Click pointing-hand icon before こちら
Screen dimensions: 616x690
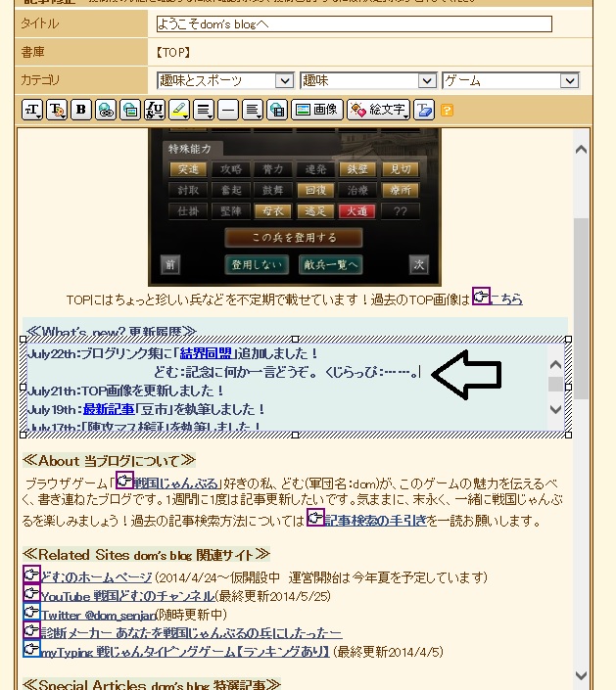(481, 297)
